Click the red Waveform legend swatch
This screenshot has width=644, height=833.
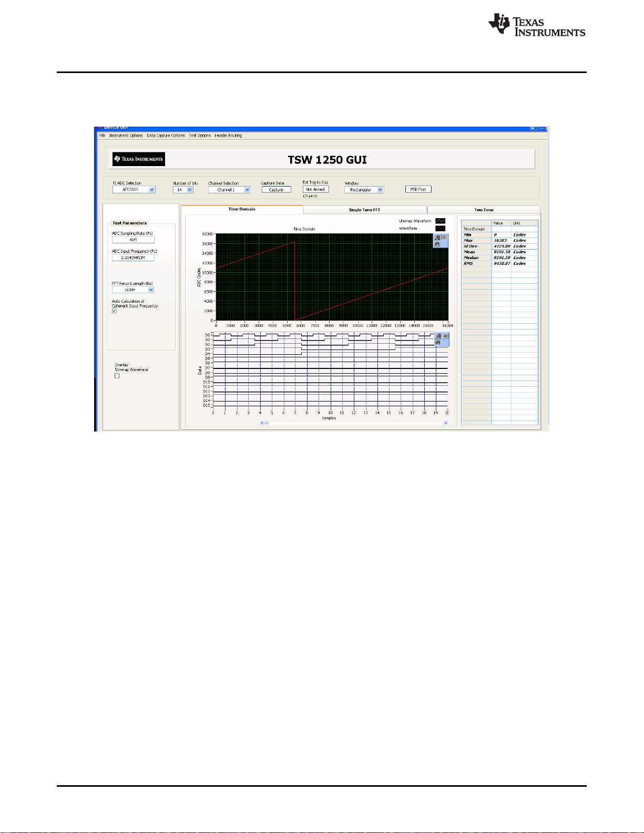441,228
